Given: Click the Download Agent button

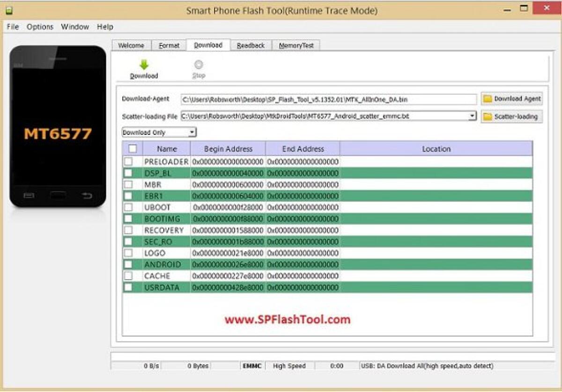Looking at the screenshot, I should [511, 99].
